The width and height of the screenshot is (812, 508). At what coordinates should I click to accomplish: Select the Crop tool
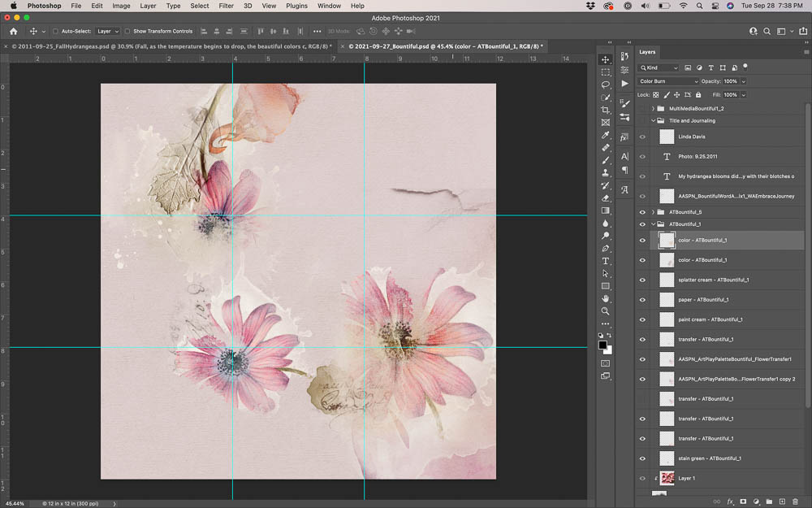click(x=606, y=110)
